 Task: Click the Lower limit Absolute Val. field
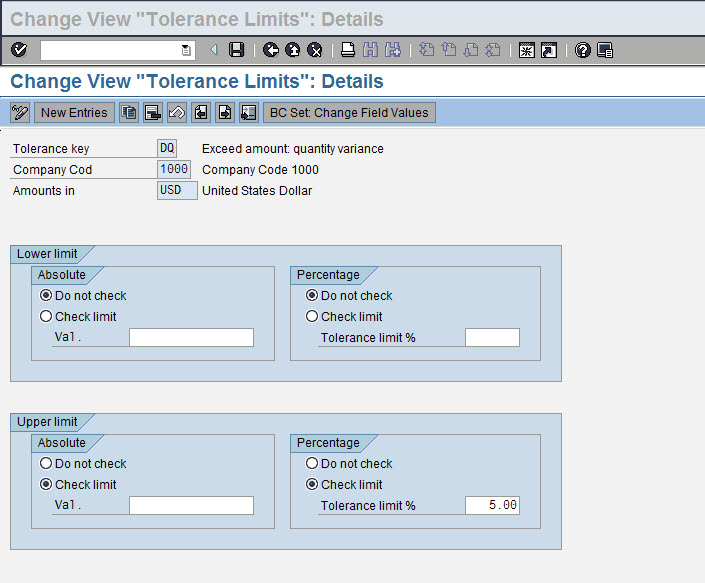tap(191, 338)
